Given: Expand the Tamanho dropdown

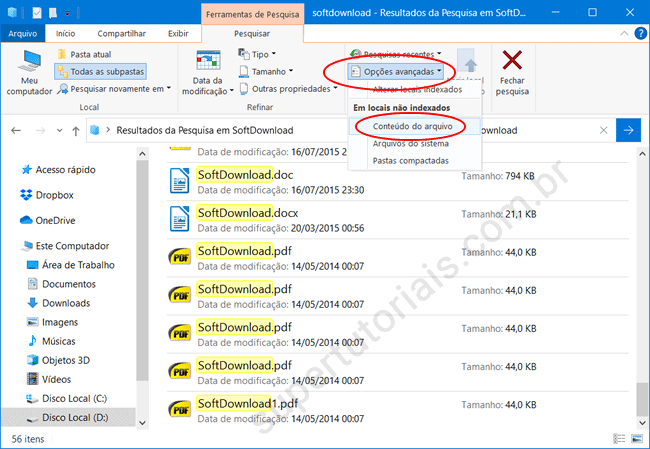Looking at the screenshot, I should click(267, 71).
